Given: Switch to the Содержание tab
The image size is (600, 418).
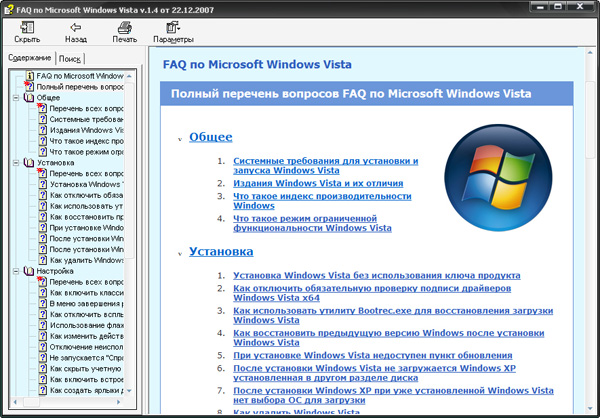Looking at the screenshot, I should tap(30, 58).
